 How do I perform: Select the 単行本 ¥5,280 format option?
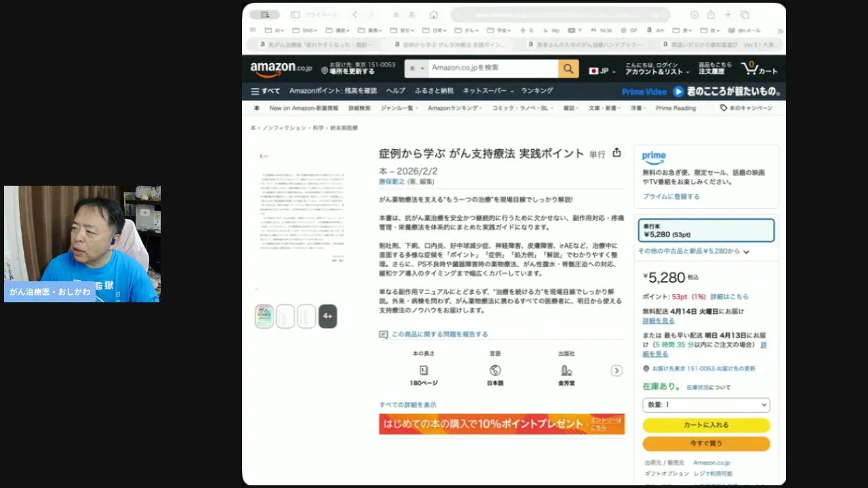coord(706,230)
